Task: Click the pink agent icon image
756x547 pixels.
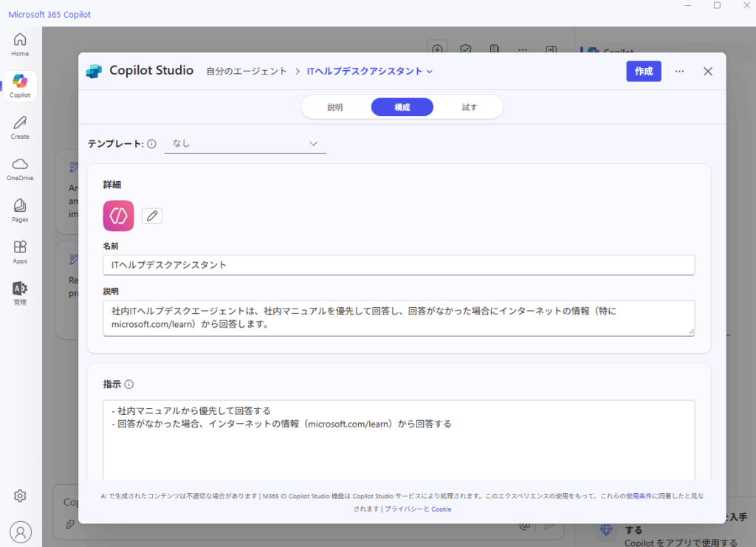Action: [x=119, y=216]
